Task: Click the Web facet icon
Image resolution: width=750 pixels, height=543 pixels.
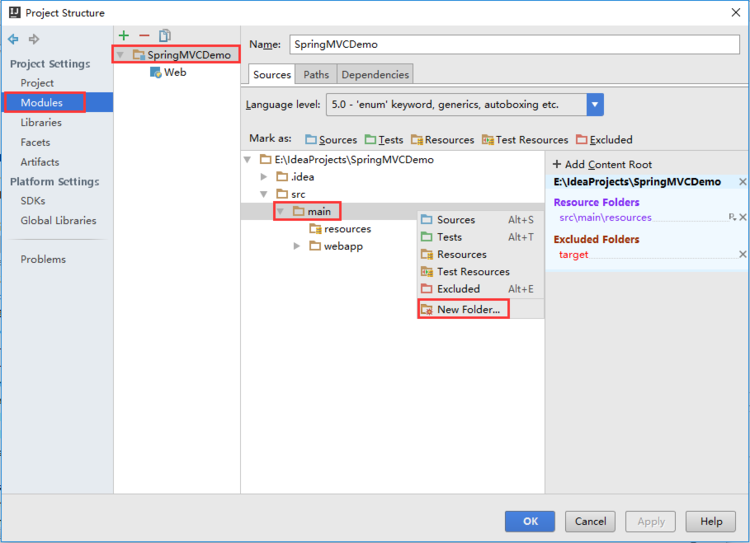Action: tap(155, 72)
